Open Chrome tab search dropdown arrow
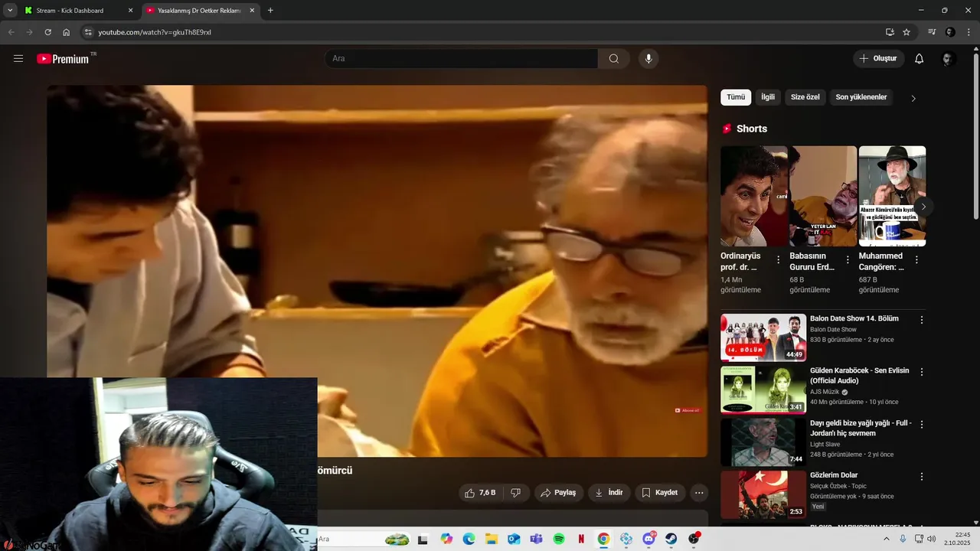The width and height of the screenshot is (980, 551). (10, 10)
